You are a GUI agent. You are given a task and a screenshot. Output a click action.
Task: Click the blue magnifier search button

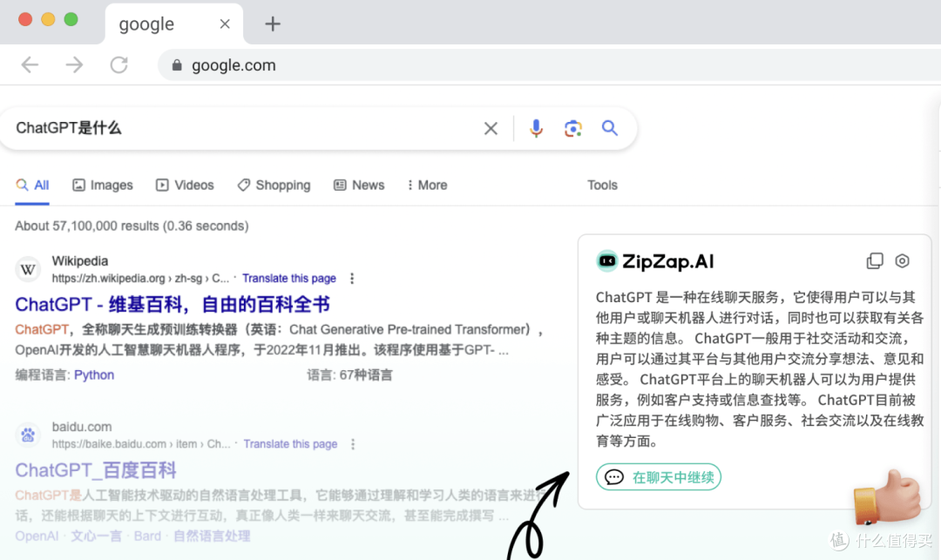610,128
